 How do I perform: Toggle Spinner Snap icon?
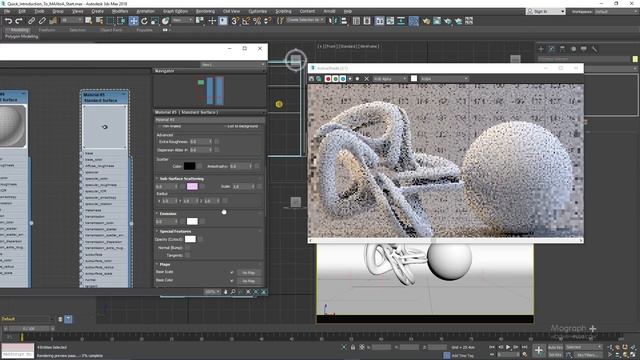tap(268, 21)
